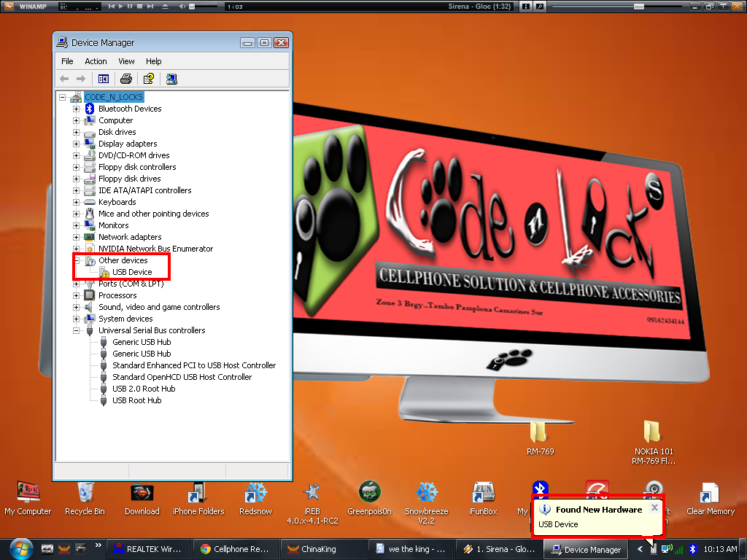The height and width of the screenshot is (560, 747).
Task: Select Mice and other pointing devices
Action: point(153,214)
